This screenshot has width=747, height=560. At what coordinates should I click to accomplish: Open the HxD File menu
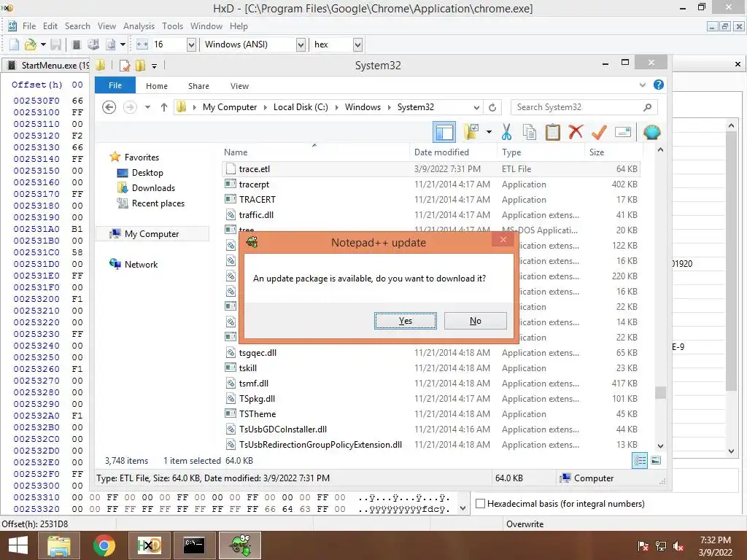pyautogui.click(x=29, y=26)
